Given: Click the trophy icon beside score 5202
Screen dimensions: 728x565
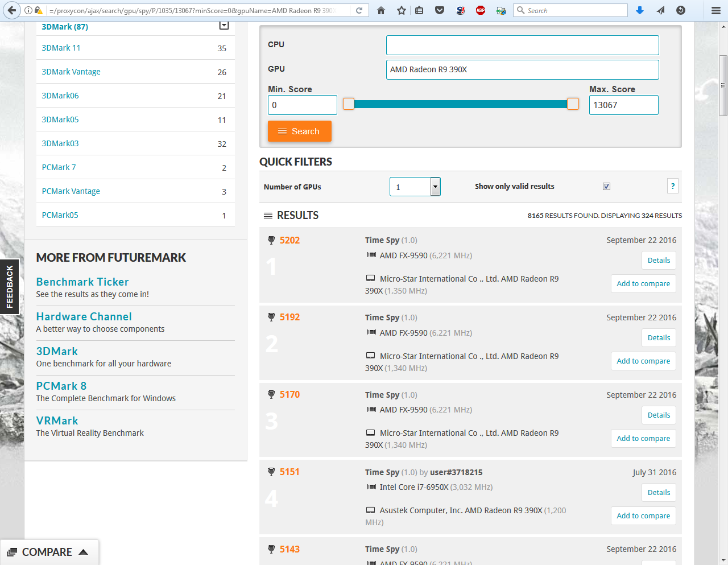Looking at the screenshot, I should tap(271, 240).
